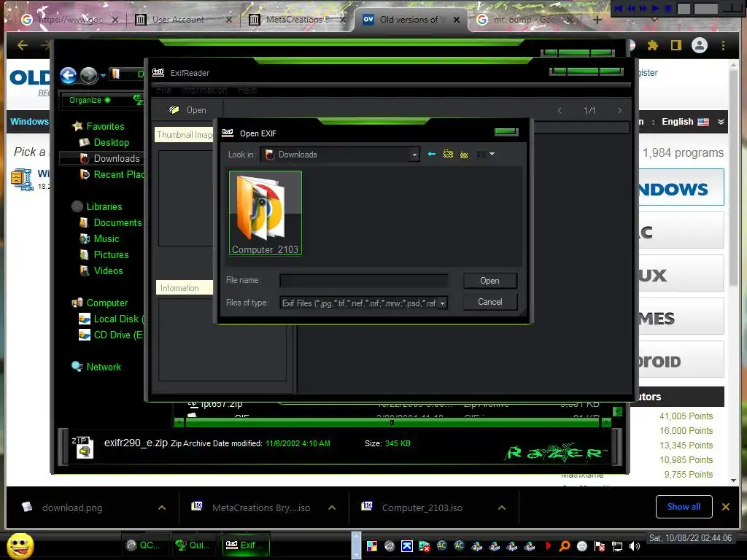
Task: Click the Open toolbar button in ExifReader
Action: (187, 110)
